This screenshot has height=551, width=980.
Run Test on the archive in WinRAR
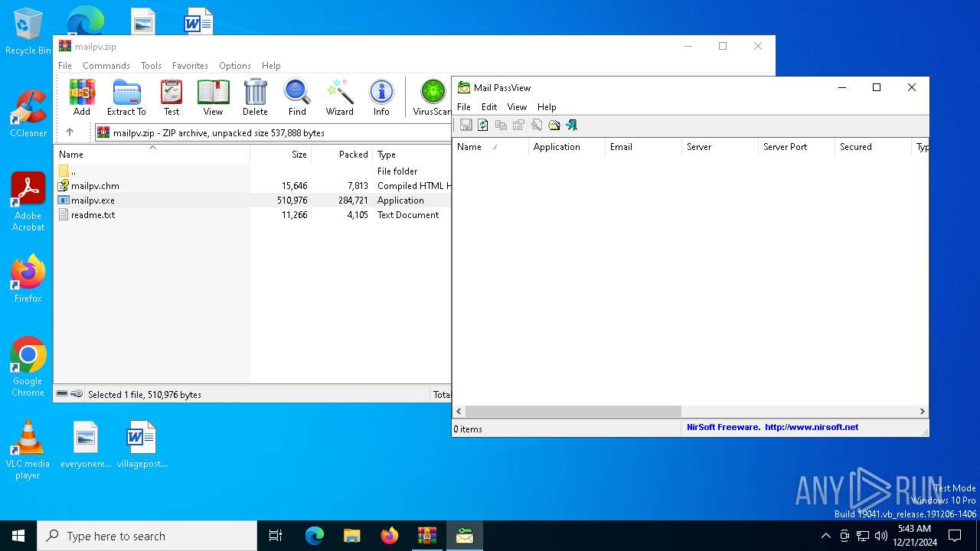tap(171, 98)
